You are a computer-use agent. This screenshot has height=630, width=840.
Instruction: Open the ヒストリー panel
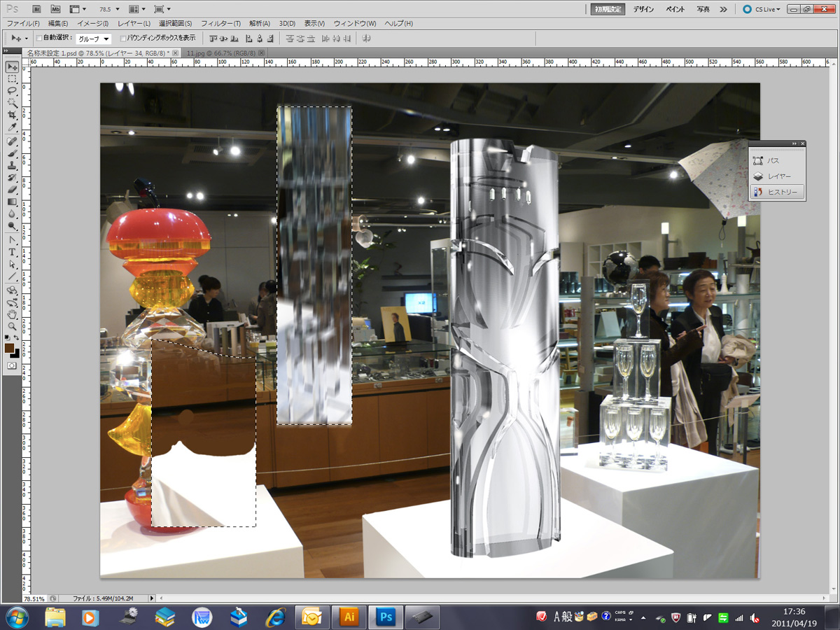coord(776,192)
